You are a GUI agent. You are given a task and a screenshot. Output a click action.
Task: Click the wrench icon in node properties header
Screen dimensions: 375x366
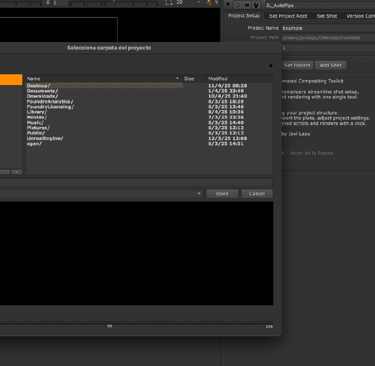pos(256,5)
